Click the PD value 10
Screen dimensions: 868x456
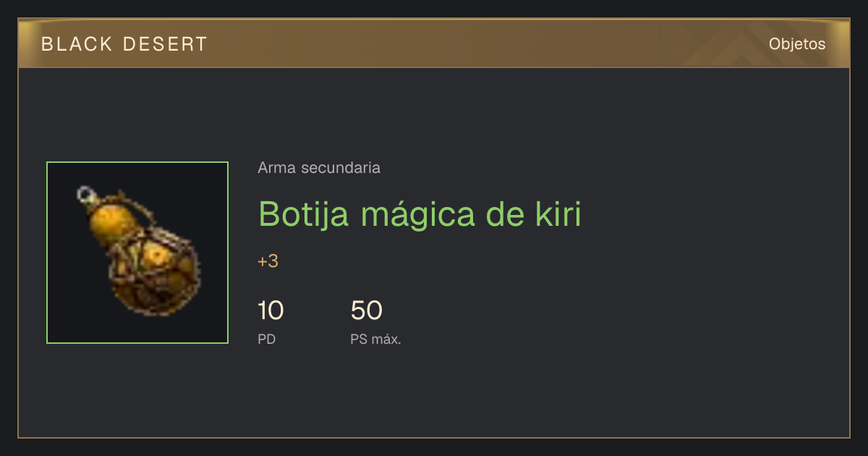[271, 311]
